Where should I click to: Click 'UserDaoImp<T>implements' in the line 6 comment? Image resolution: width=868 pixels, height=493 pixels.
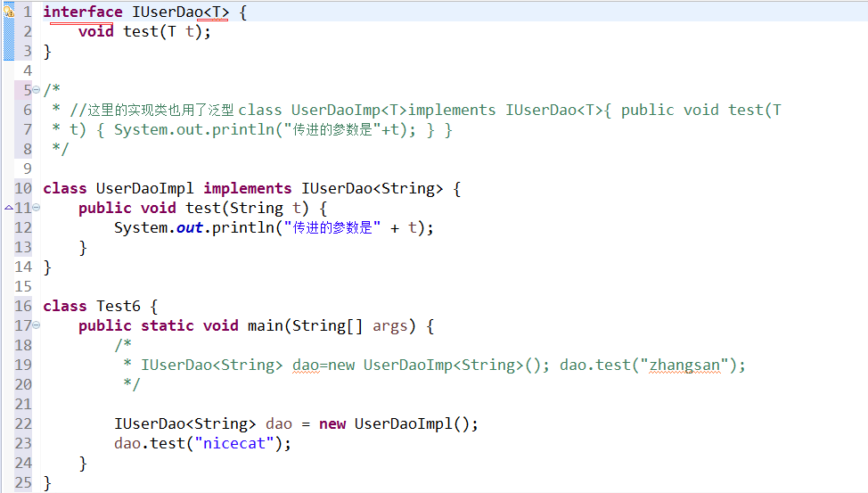tap(393, 111)
